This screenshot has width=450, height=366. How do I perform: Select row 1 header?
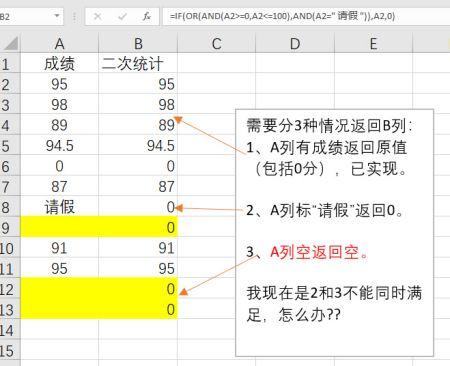click(10, 63)
